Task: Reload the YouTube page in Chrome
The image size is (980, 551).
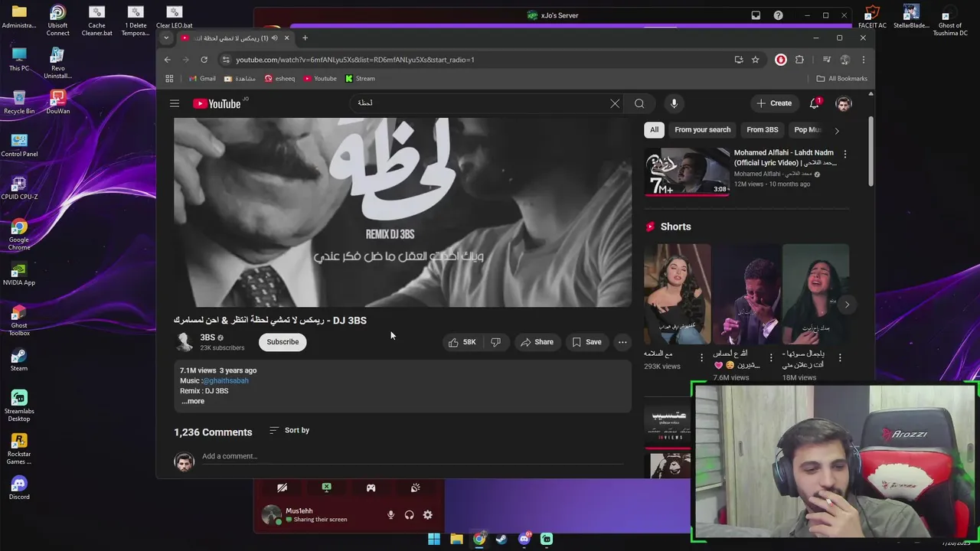Action: coord(204,60)
